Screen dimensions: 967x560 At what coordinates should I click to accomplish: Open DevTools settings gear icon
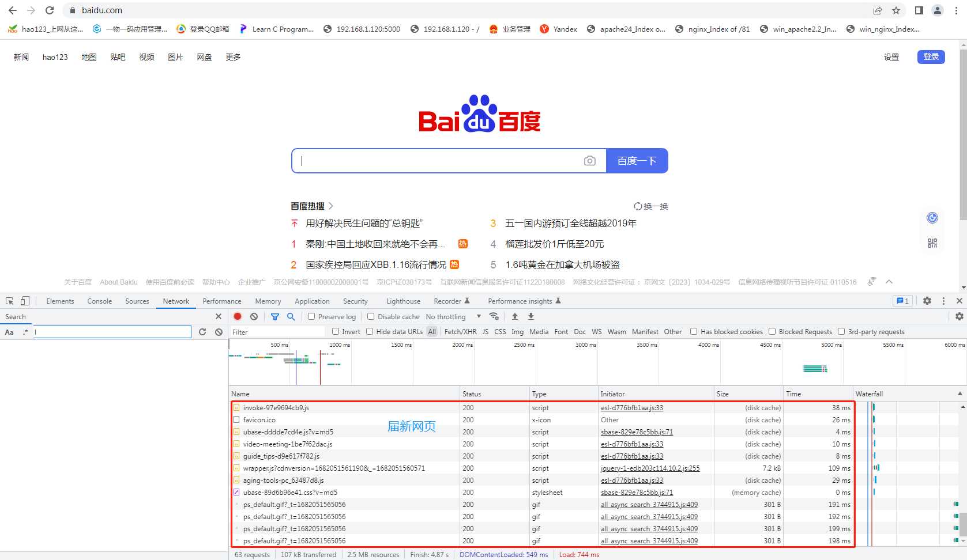point(927,301)
